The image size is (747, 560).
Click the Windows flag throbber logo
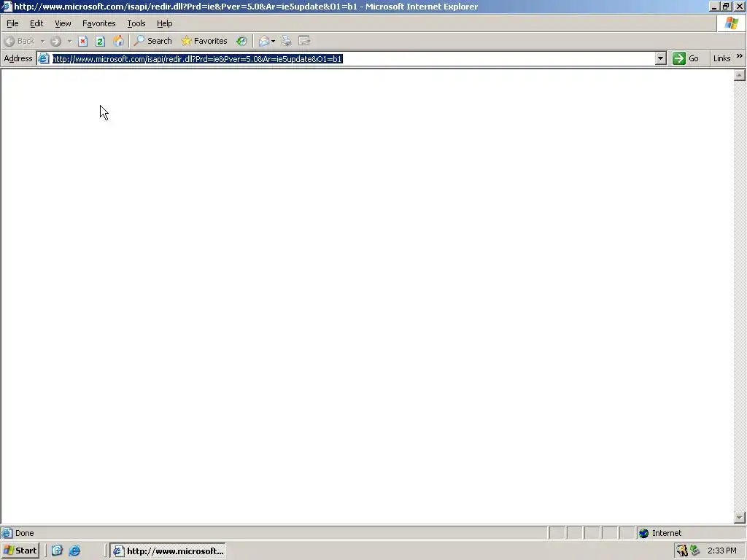[x=731, y=23]
